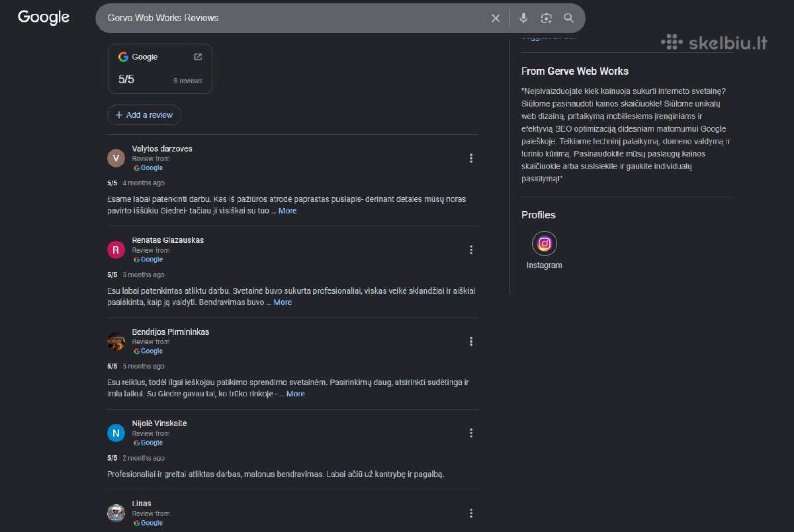The width and height of the screenshot is (794, 532).
Task: Open options menu for Nijolė Vinskaitė review
Action: pos(471,433)
